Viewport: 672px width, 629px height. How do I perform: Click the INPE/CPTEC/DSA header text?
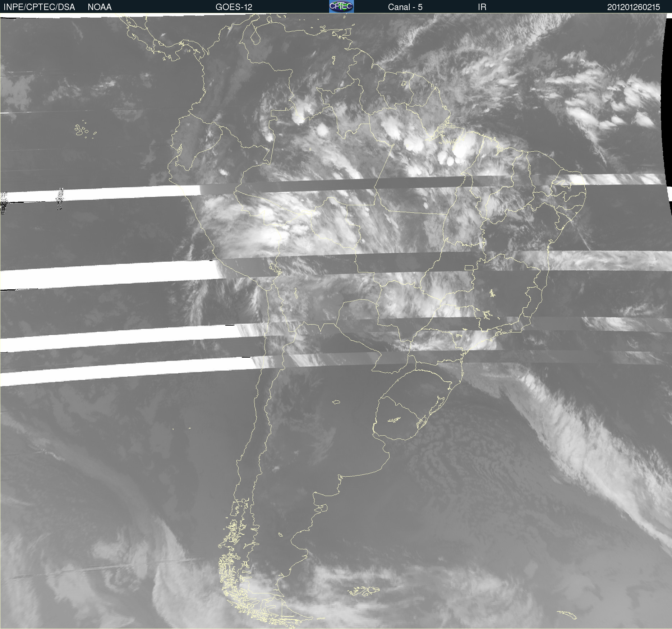coord(39,7)
